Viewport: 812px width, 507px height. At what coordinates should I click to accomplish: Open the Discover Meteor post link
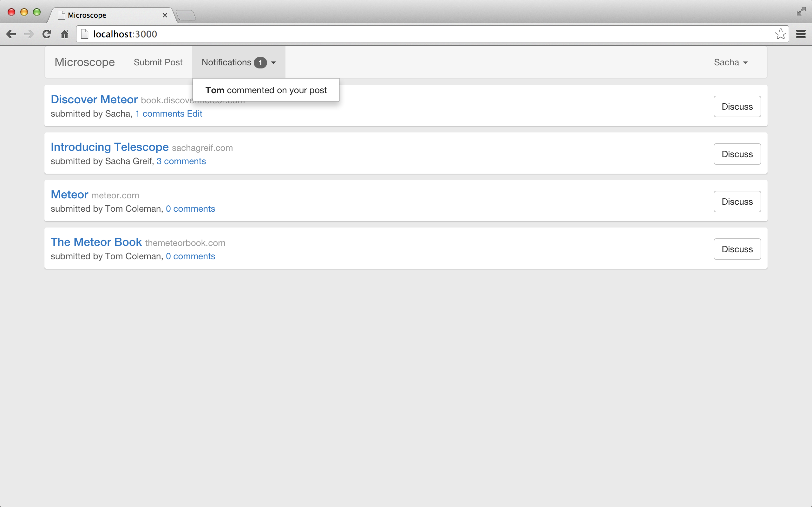(94, 99)
